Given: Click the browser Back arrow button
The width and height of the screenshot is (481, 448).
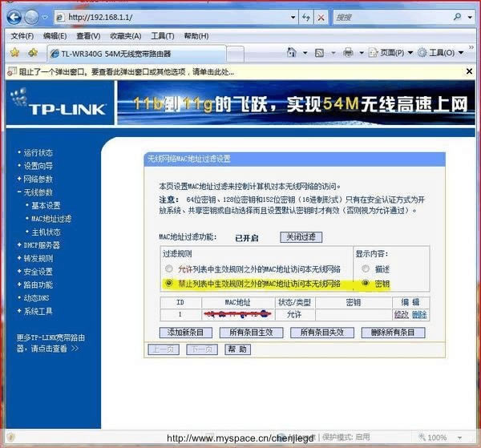Looking at the screenshot, I should [14, 17].
